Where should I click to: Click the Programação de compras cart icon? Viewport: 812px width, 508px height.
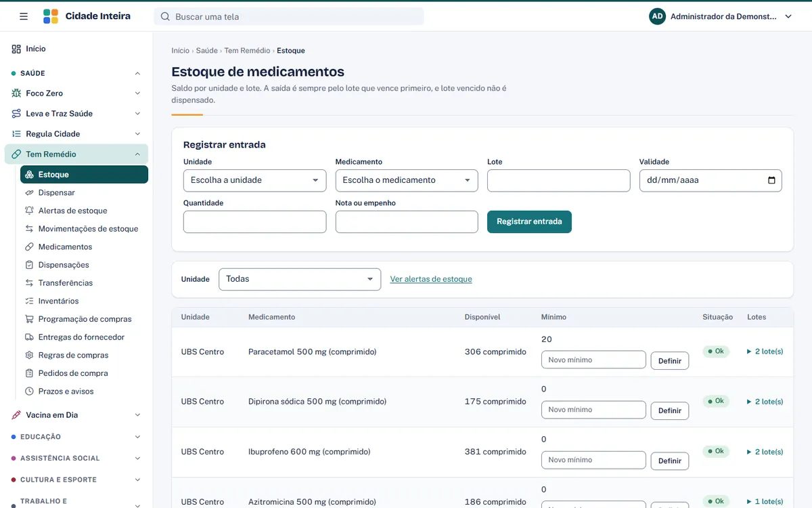coord(29,319)
